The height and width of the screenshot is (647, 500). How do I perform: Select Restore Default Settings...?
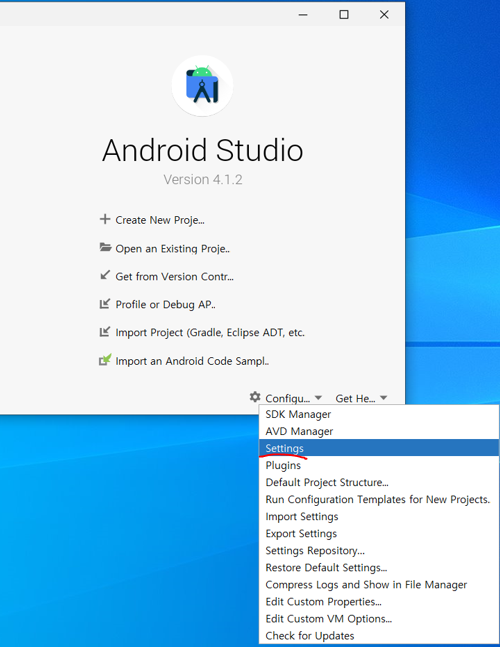pos(379,568)
